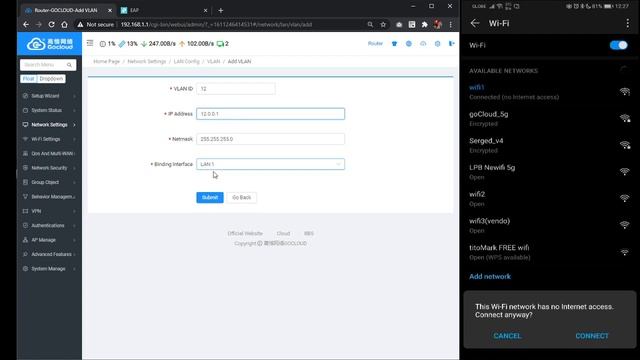
Task: Click the camera extension icon in browser toolbar
Action: pyautogui.click(x=399, y=24)
